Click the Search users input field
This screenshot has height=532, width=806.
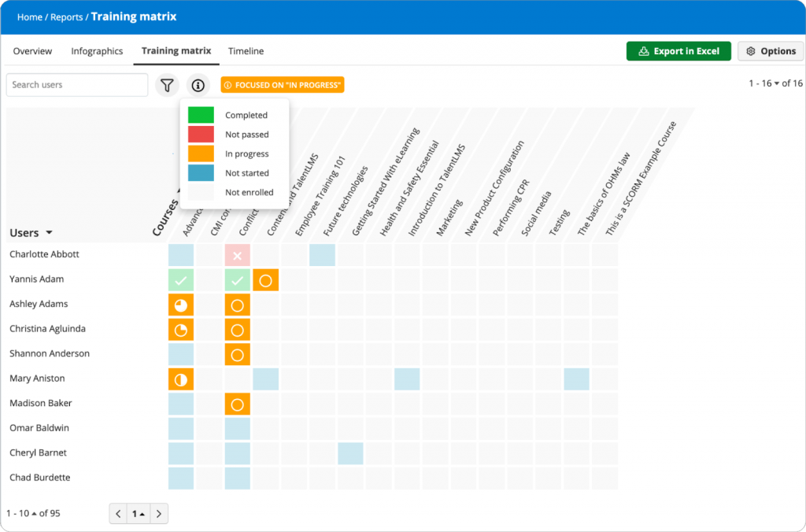coord(76,84)
